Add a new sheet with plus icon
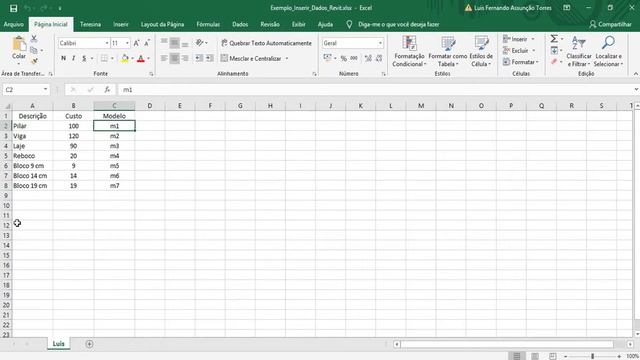 click(x=89, y=344)
